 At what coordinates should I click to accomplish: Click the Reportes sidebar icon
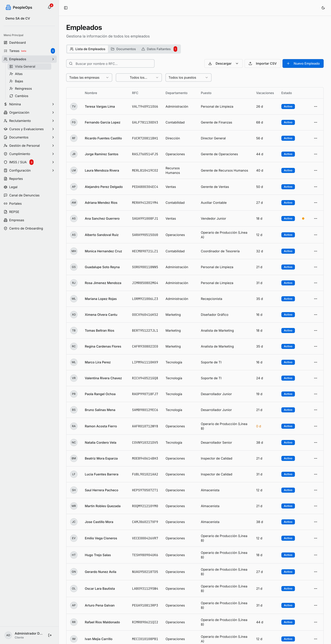tap(6, 179)
